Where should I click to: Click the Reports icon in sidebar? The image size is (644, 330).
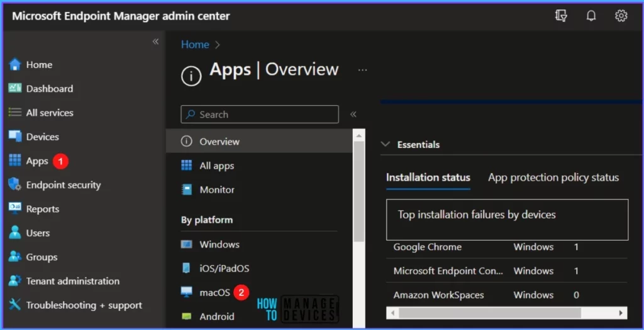click(x=15, y=208)
